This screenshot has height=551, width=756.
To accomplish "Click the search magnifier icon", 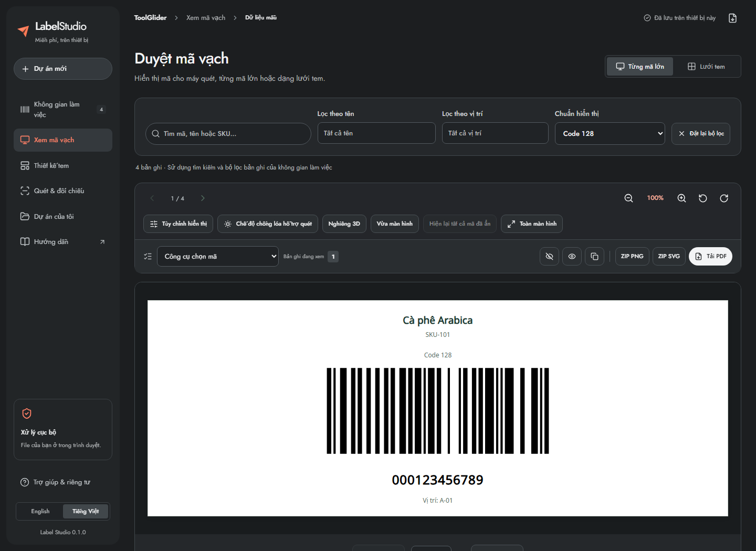I will click(x=156, y=134).
